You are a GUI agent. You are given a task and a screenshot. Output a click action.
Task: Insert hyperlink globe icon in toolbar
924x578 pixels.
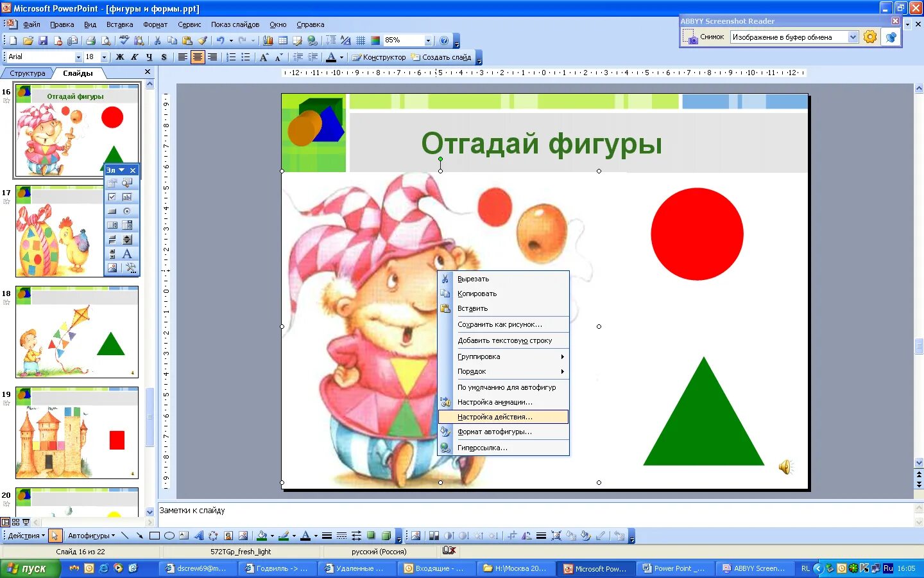312,40
